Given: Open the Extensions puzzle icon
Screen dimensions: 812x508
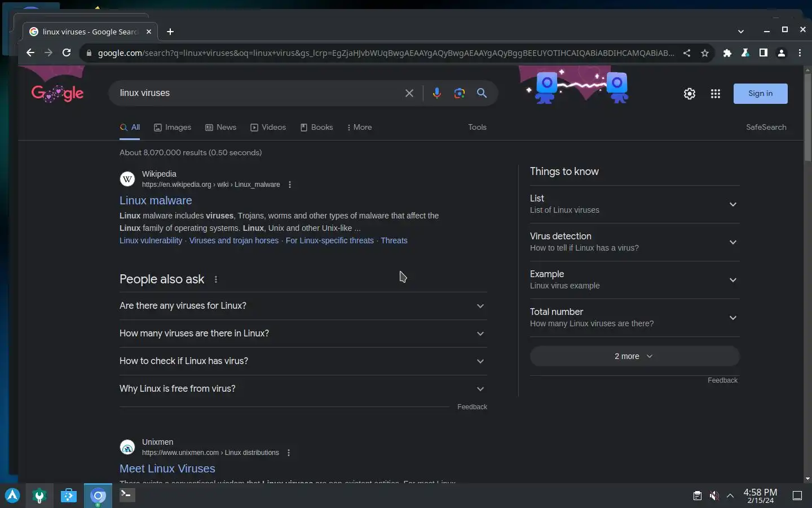Looking at the screenshot, I should tap(727, 53).
